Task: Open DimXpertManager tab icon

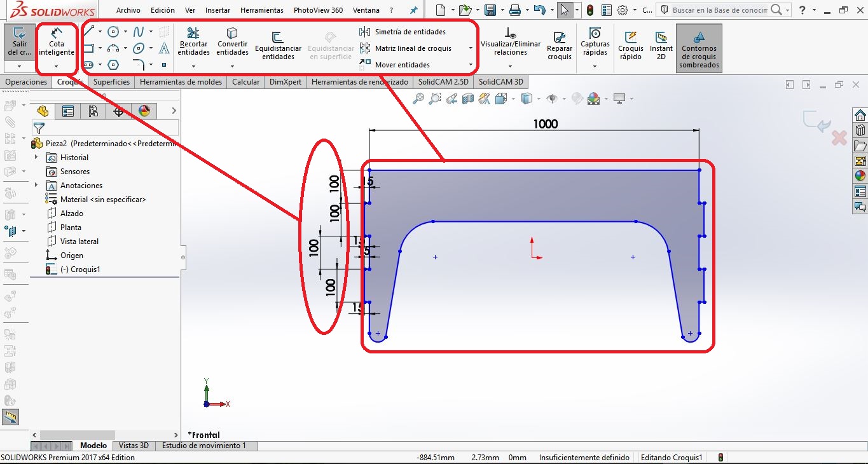Action: (x=118, y=111)
